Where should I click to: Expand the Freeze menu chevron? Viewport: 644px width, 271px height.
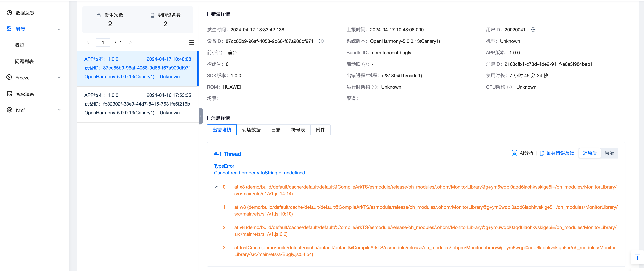(x=59, y=77)
